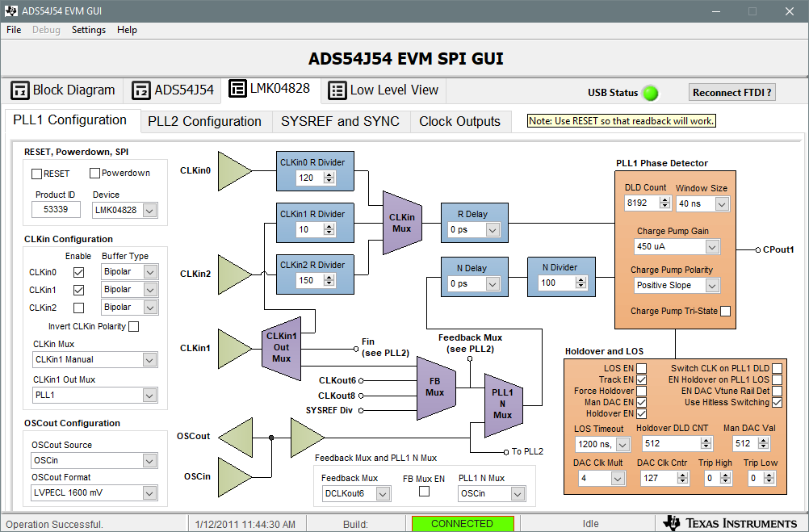This screenshot has width=809, height=532.
Task: Open the OSCout Source dropdown
Action: click(149, 461)
